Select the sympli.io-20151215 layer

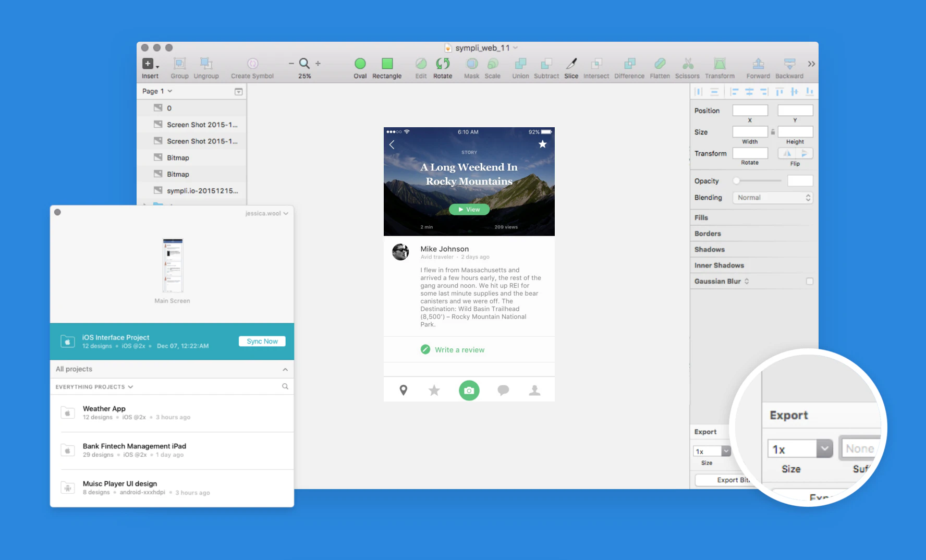pos(191,191)
